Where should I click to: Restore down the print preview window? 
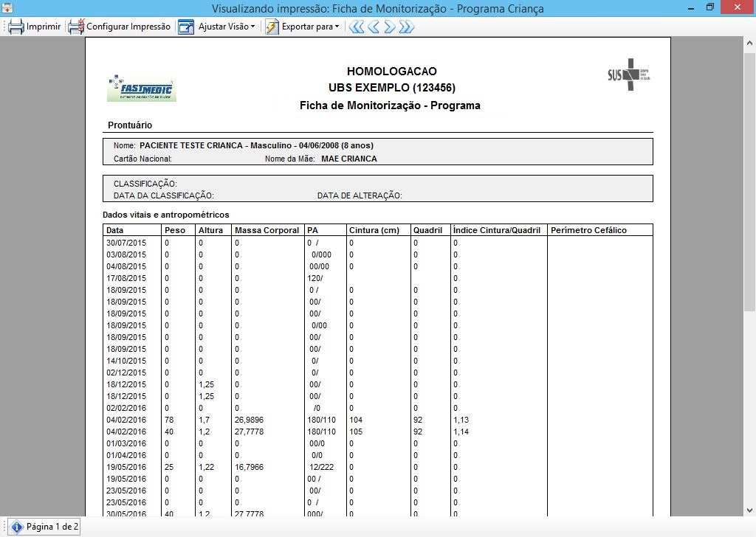point(710,7)
